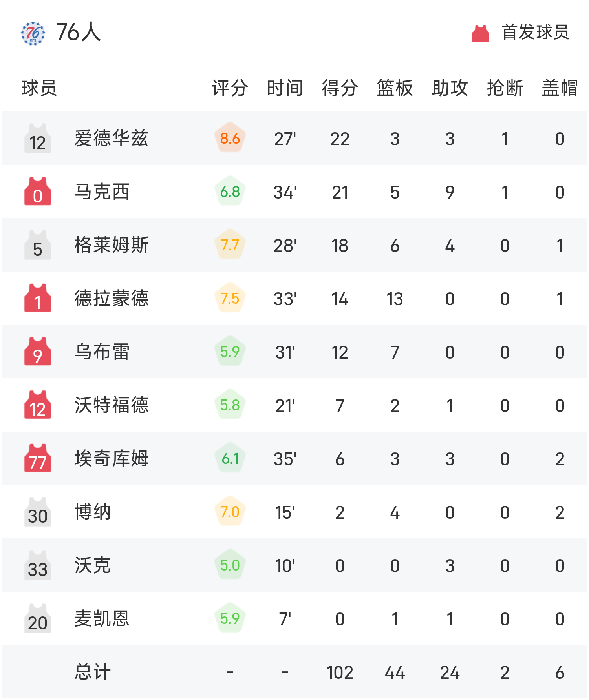Viewport: 589px width, 700px height.
Task: Click Maxey's red number 0 jersey
Action: (x=38, y=191)
